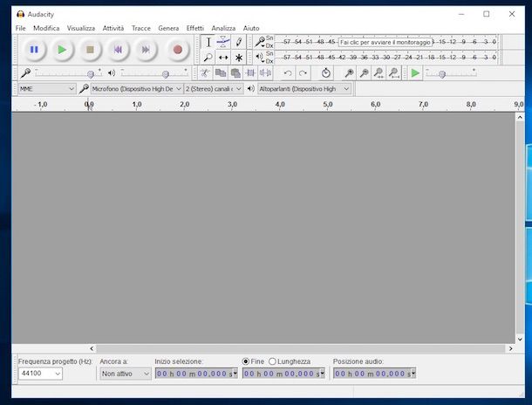The height and width of the screenshot is (405, 532).
Task: Click the recording meter microphone icon
Action: coord(260,42)
